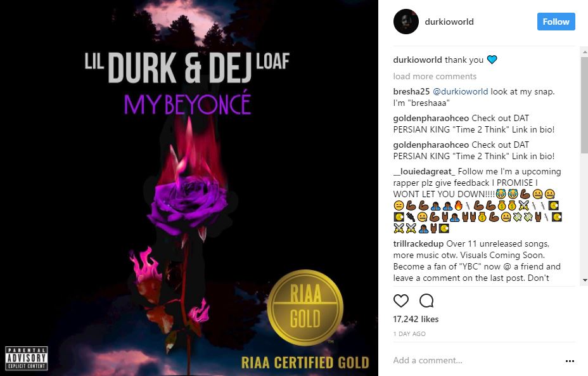Click the RIAA Gold seal on image
Image resolution: width=588 pixels, height=376 pixels.
pos(305,308)
